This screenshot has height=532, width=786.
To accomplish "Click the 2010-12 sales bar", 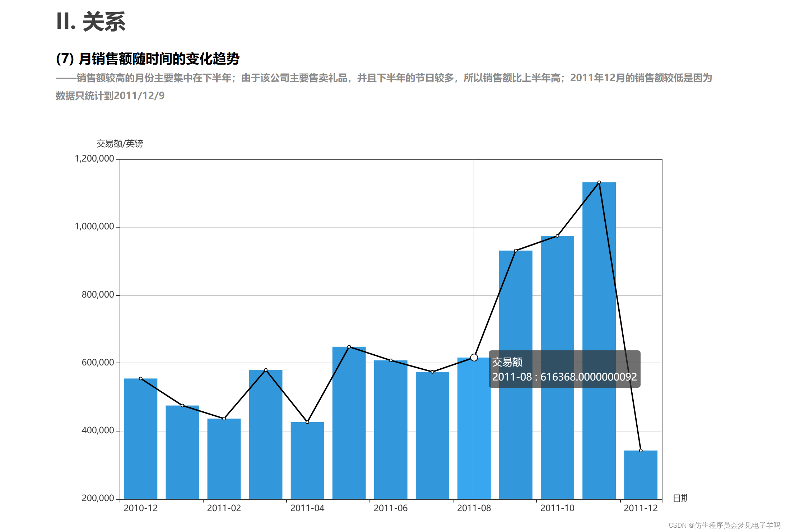I will click(x=140, y=438).
